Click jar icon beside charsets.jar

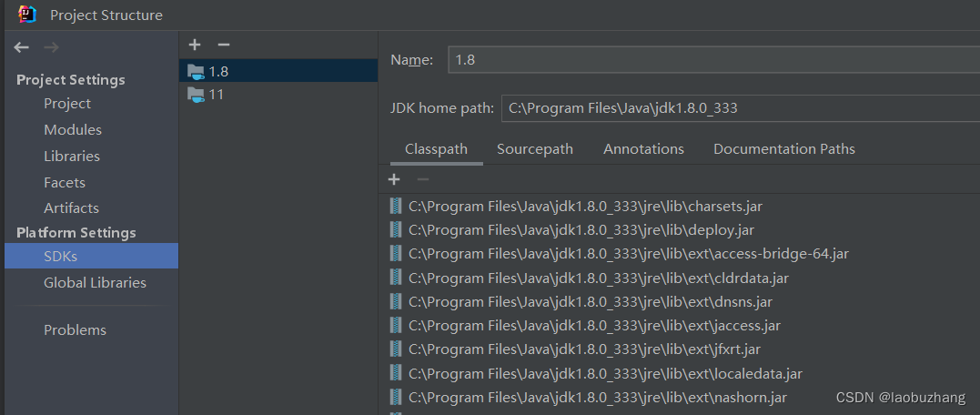click(x=396, y=206)
